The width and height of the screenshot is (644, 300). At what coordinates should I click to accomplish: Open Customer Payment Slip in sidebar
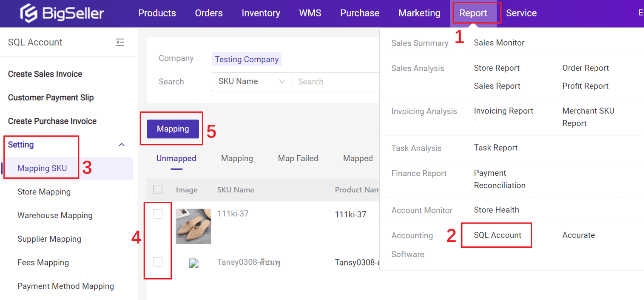coord(51,98)
